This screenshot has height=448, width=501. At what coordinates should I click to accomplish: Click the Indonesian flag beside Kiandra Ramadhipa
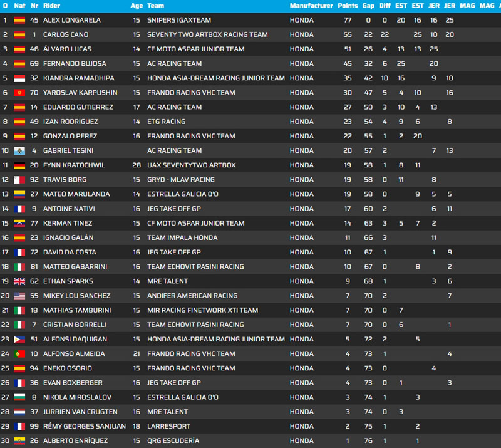pos(19,78)
